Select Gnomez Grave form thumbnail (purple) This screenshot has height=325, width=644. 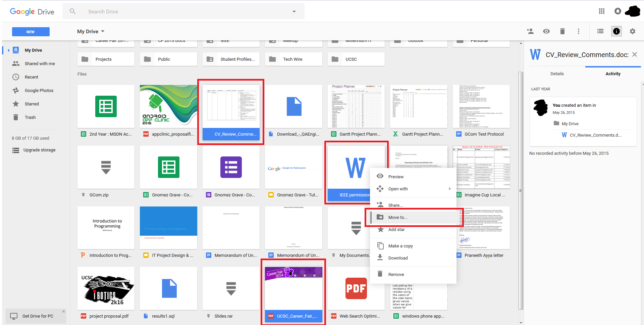click(x=231, y=167)
